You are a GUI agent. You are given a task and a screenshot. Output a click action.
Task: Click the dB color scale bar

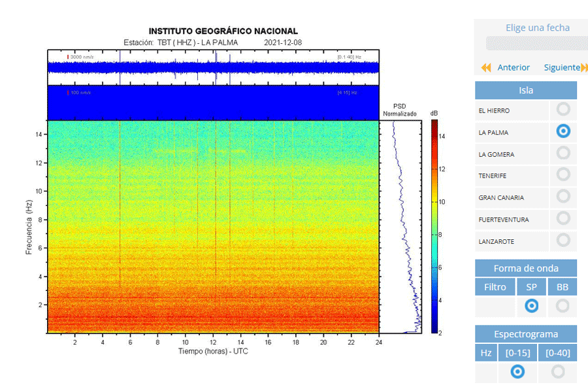pos(434,226)
